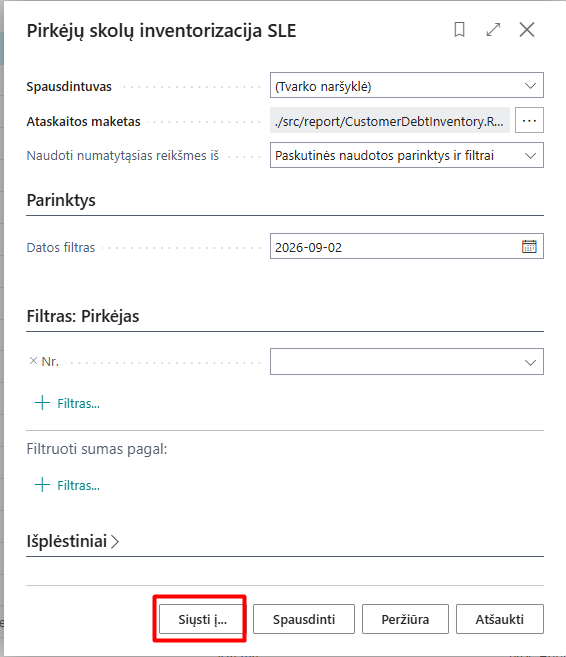This screenshot has width=566, height=657.
Task: Open the Spausdintuvas dropdown
Action: pos(407,85)
